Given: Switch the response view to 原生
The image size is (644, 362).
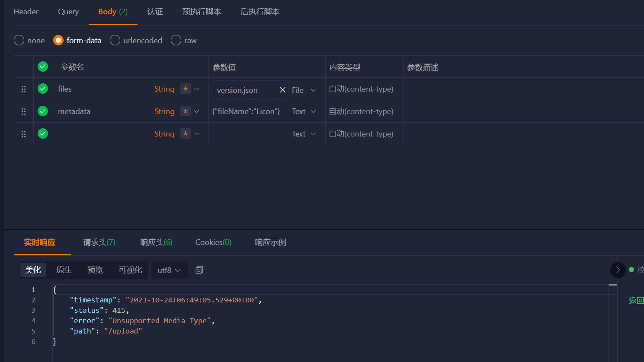Looking at the screenshot, I should click(x=64, y=270).
